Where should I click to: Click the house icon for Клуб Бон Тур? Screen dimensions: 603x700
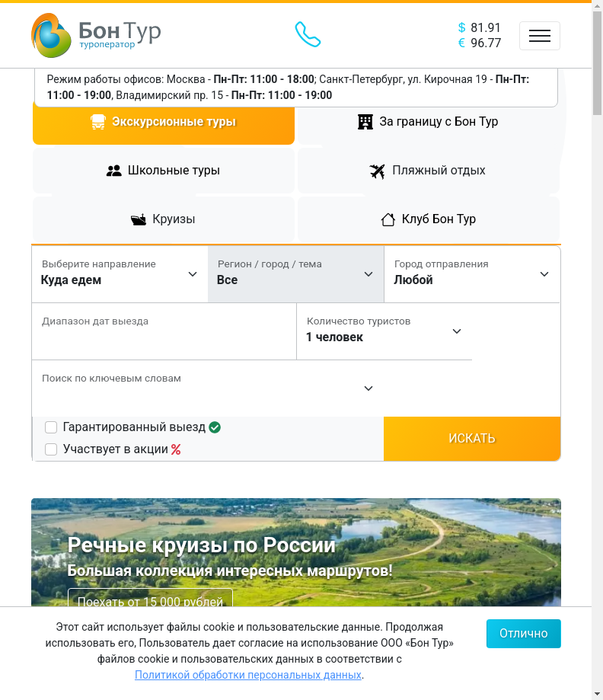tap(388, 219)
